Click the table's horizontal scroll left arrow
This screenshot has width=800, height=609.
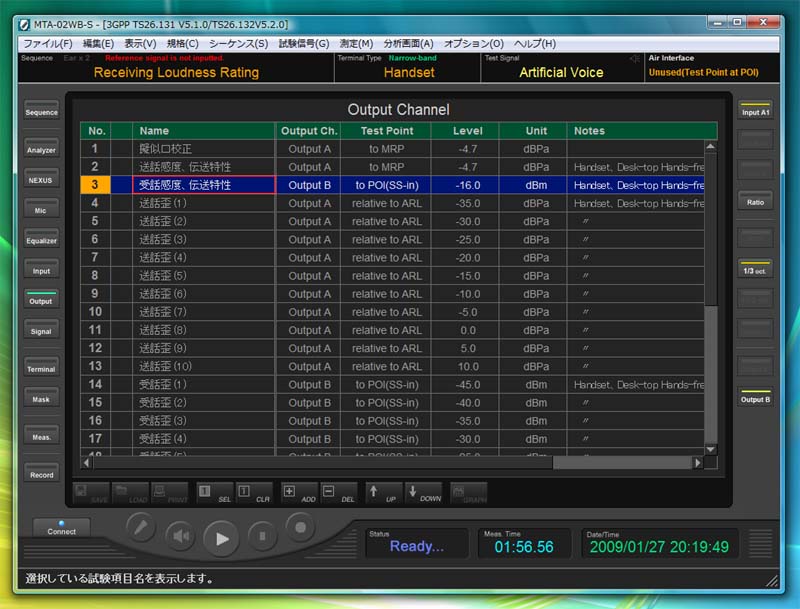pyautogui.click(x=87, y=463)
